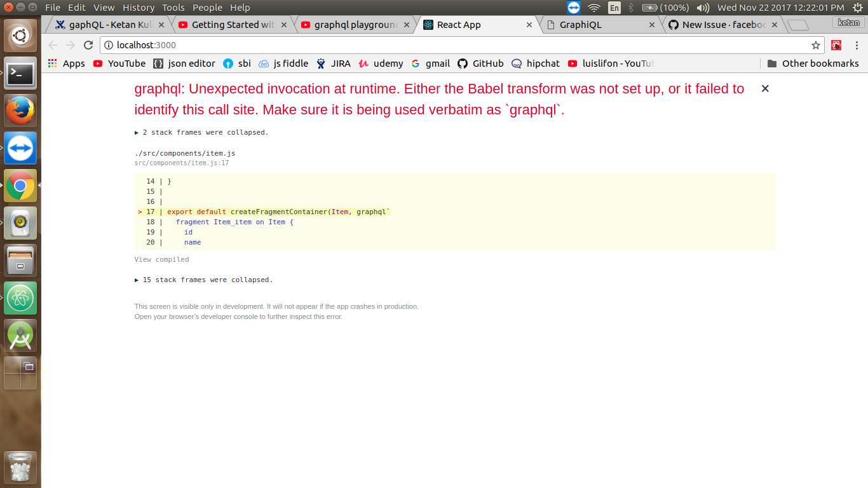Screen dimensions: 868x488
Task: Launch Android Studio from the launcher
Action: 20,335
